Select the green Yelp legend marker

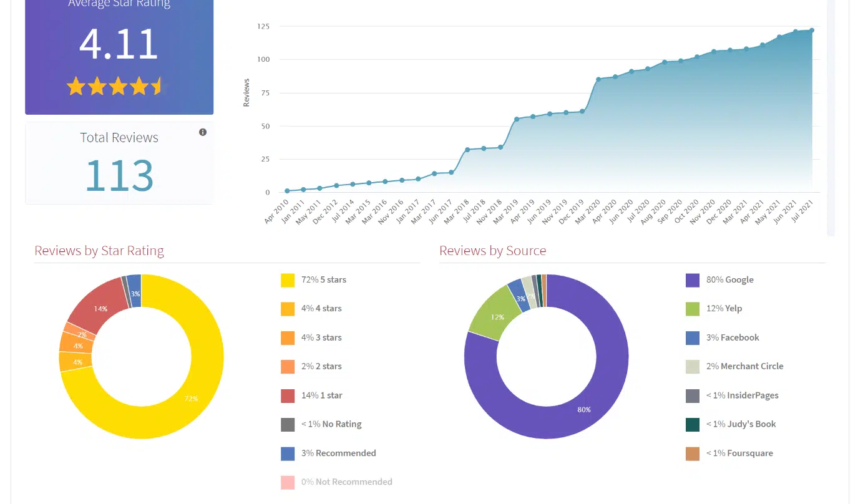[x=693, y=308]
